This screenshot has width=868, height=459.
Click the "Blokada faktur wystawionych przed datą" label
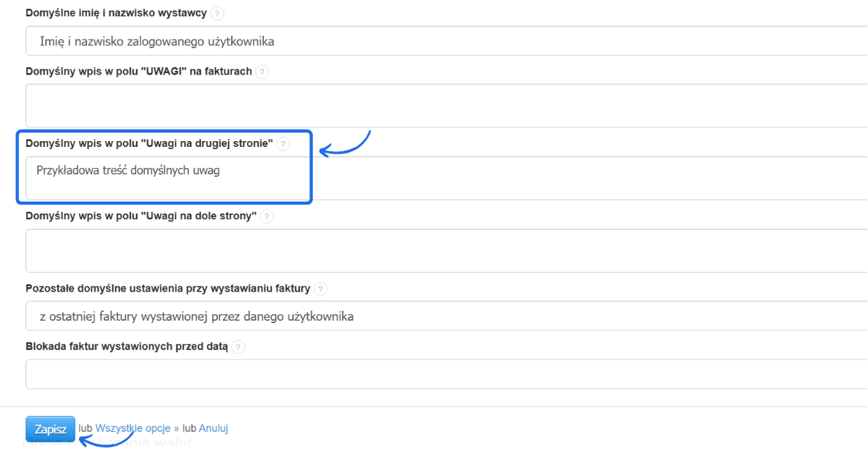coord(127,347)
